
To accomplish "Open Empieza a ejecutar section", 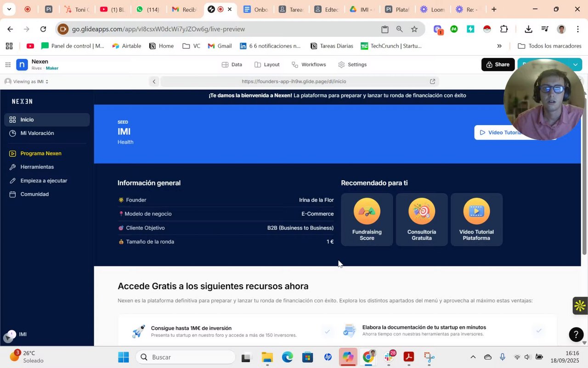I will click(x=47, y=181).
